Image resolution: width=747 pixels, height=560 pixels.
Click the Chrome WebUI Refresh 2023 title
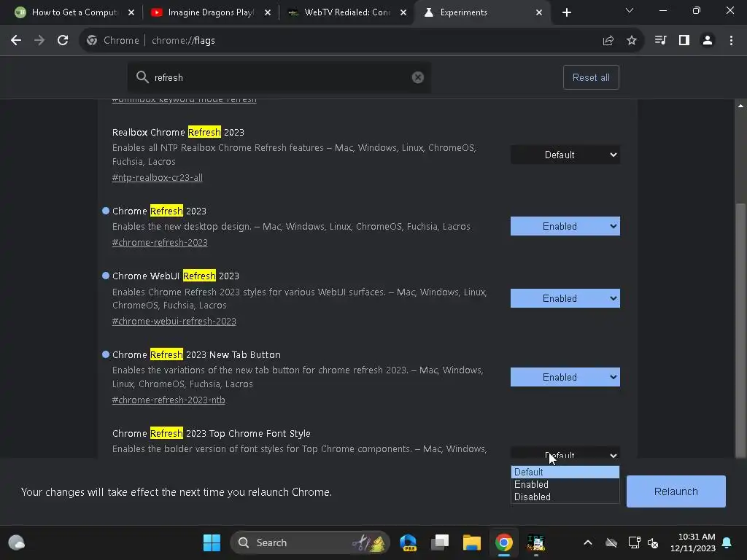(x=175, y=276)
